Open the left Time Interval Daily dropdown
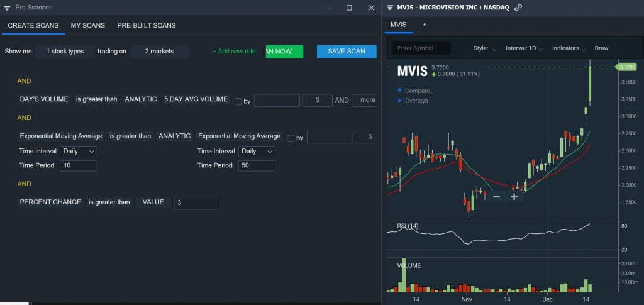Image resolution: width=644 pixels, height=305 pixels. click(79, 152)
